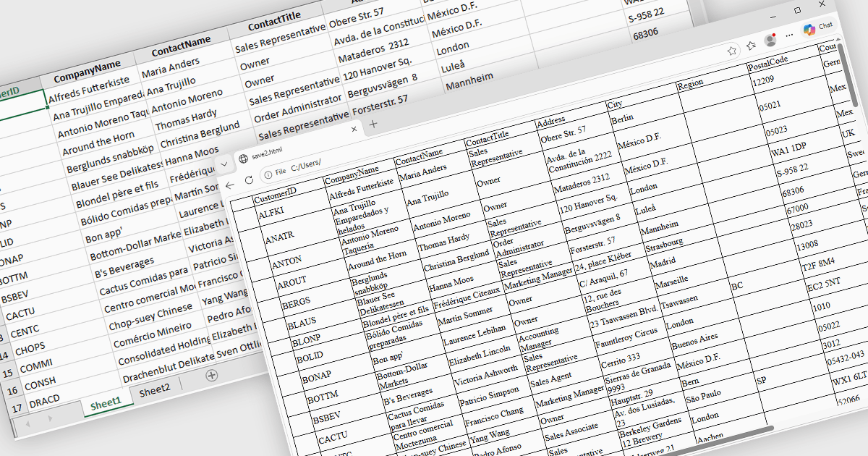The width and height of the screenshot is (868, 456).
Task: Expand the browser tab list chevron
Action: [224, 165]
